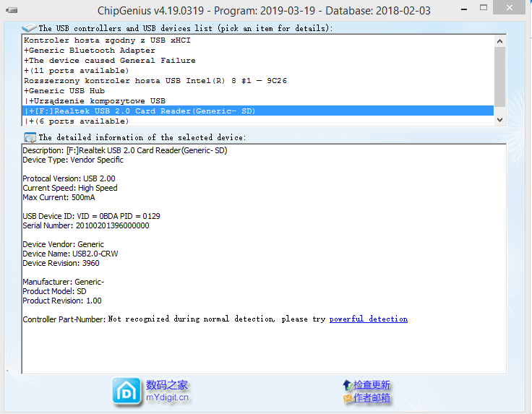The image size is (532, 414).
Task: Click the device list scrollbar thumb
Action: [499, 77]
